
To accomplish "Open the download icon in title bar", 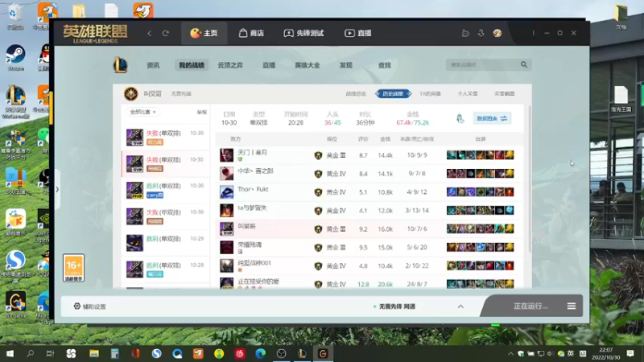I will 481,33.
